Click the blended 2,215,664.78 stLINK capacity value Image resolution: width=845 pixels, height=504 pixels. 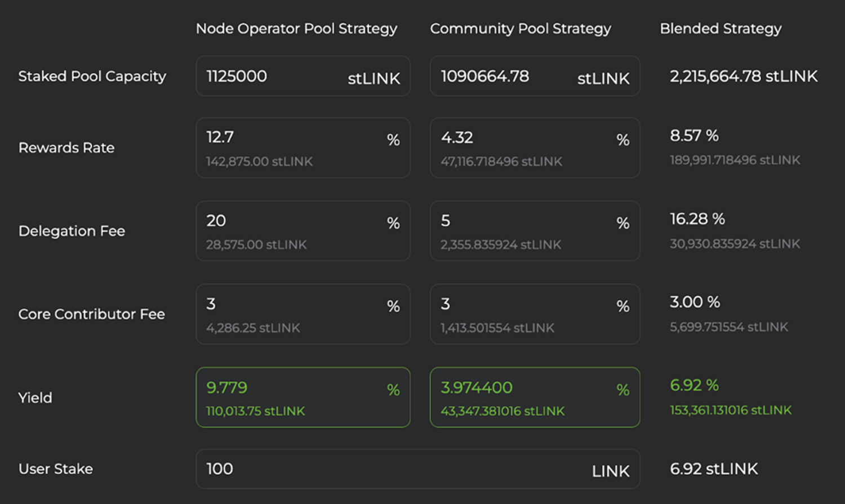[x=743, y=76]
